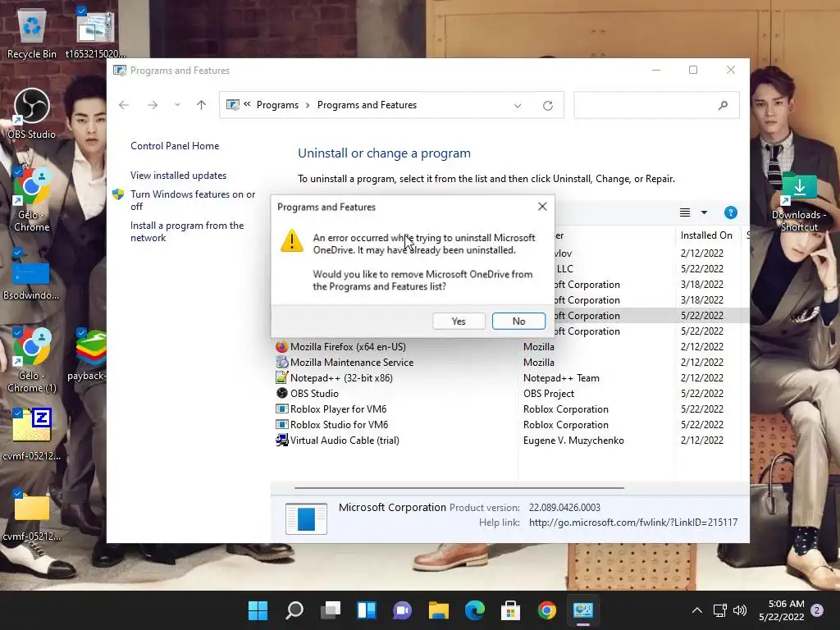Go to Control Panel Home
The image size is (840, 630).
point(175,146)
